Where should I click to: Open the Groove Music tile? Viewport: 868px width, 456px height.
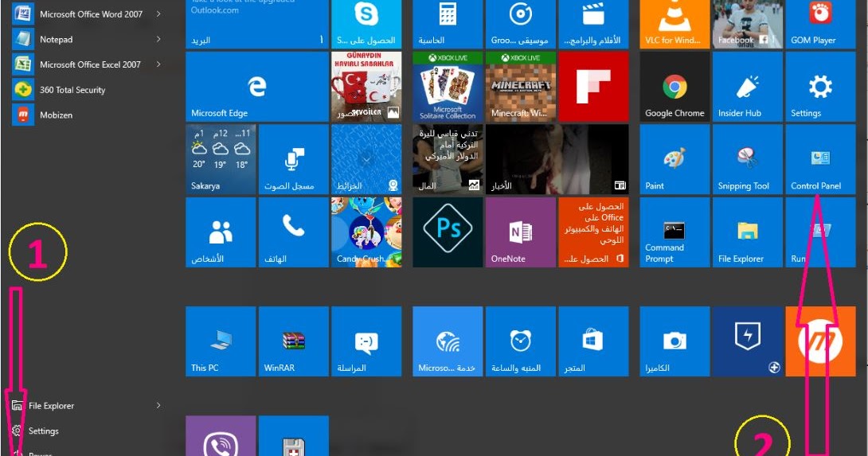pos(521,25)
